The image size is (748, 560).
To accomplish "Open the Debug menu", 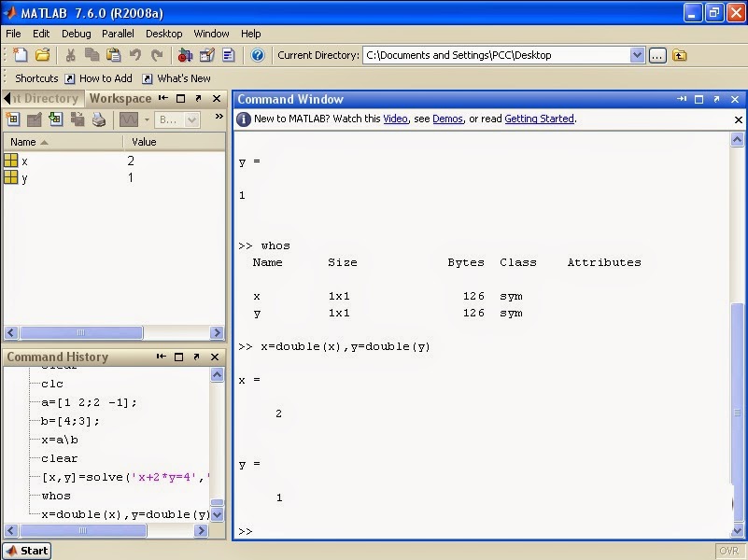I will pyautogui.click(x=77, y=34).
